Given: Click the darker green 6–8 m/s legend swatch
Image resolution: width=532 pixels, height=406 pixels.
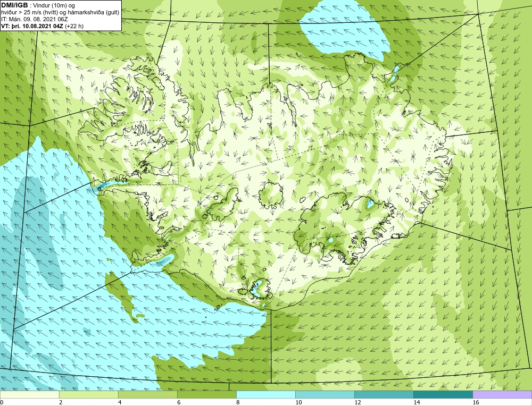Looking at the screenshot, I should tap(206, 394).
